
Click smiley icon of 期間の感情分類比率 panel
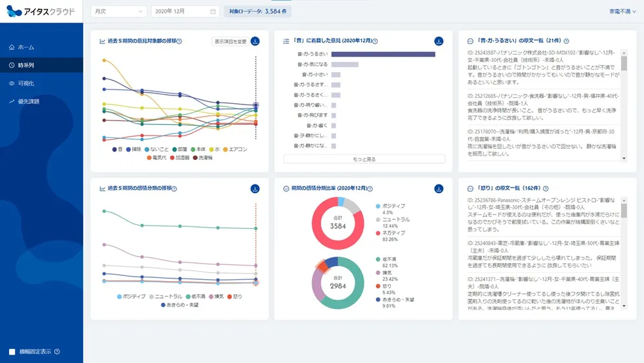click(x=287, y=188)
